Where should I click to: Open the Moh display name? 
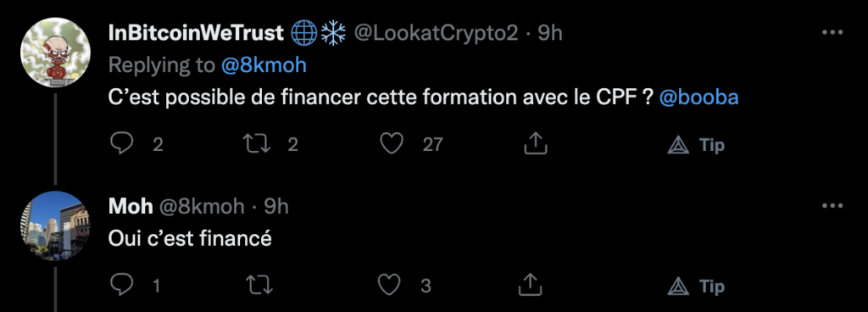click(131, 206)
